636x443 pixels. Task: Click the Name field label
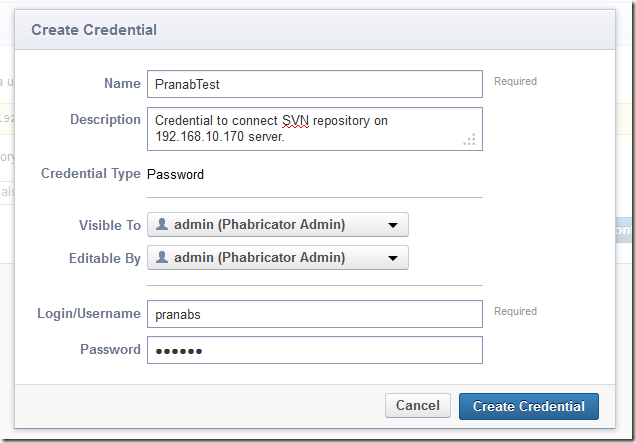coord(122,84)
